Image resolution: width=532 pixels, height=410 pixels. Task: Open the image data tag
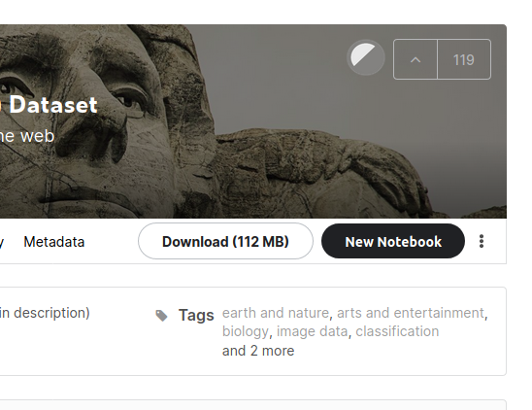coord(312,331)
